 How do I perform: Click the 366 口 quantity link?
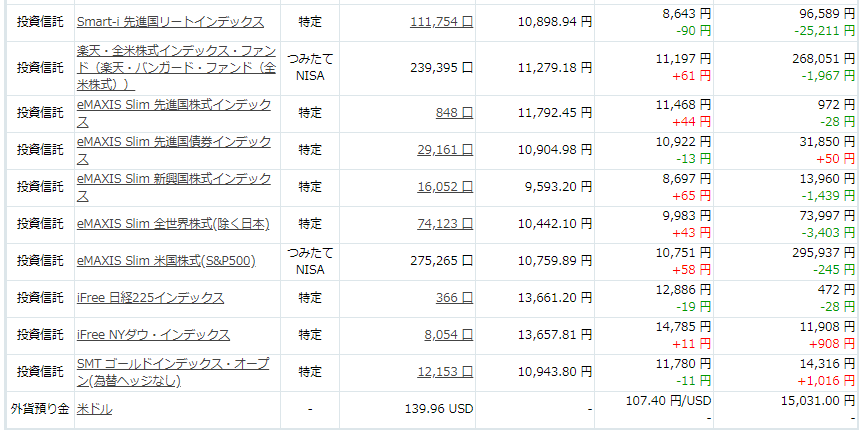click(x=454, y=298)
